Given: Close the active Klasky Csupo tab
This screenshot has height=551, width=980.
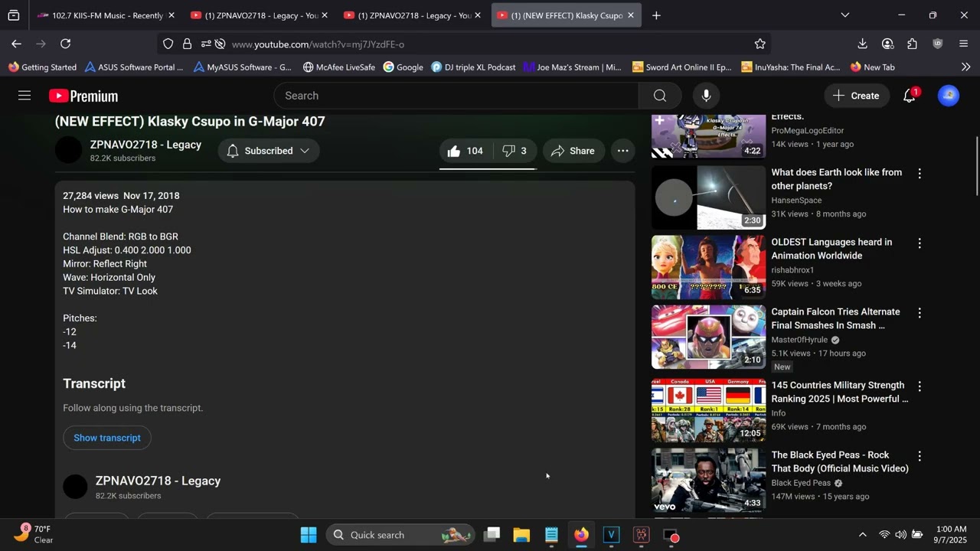Looking at the screenshot, I should 630,15.
